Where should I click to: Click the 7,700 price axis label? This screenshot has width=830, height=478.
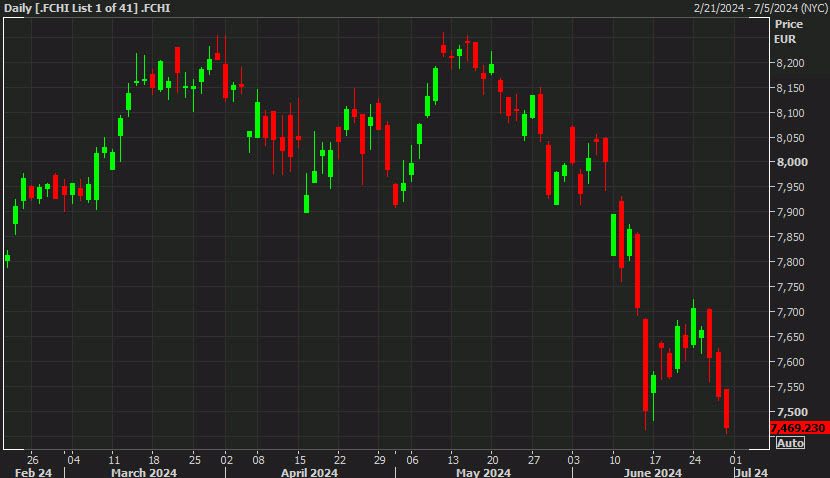point(790,312)
